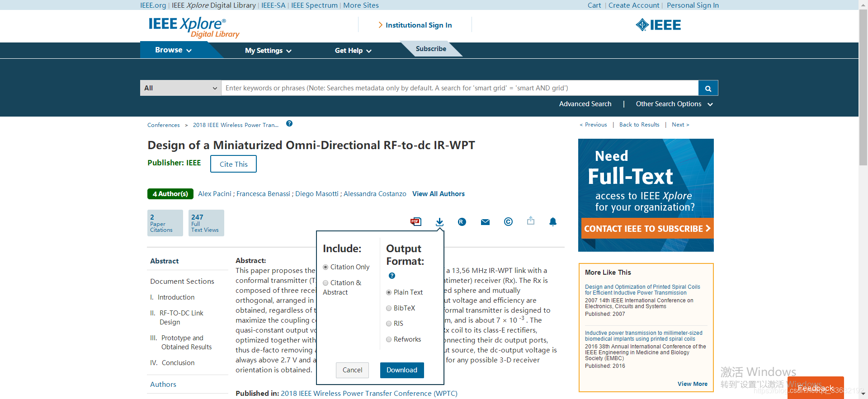
Task: Open author Alessandra Costanzo profile
Action: [x=375, y=194]
